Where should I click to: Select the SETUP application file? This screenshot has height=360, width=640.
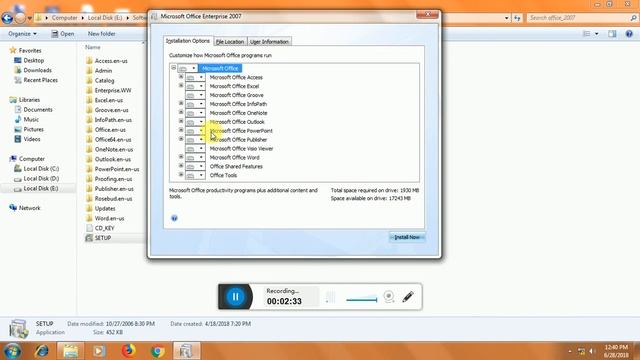click(x=98, y=238)
